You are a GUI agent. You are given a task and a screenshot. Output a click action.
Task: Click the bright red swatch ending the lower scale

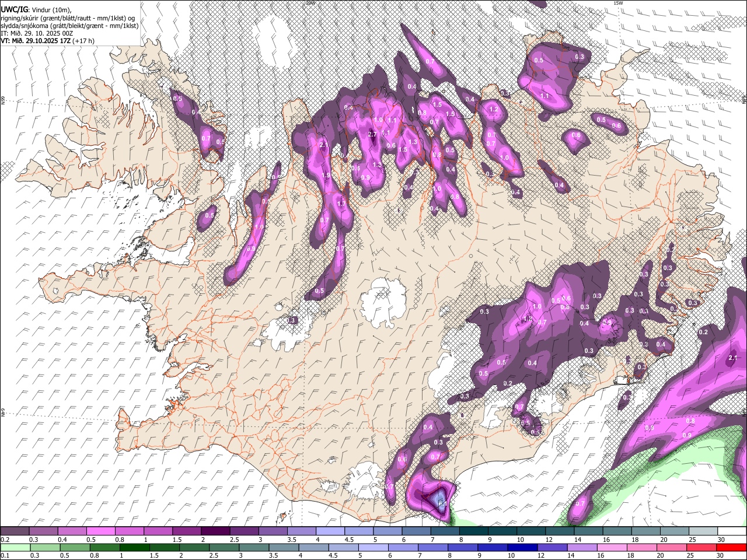(x=731, y=547)
